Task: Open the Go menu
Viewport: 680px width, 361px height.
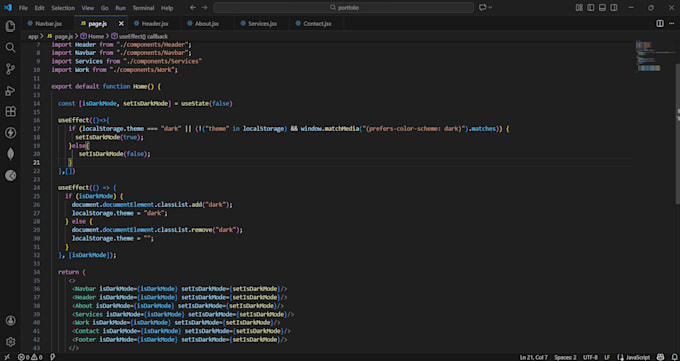Action: pyautogui.click(x=105, y=8)
